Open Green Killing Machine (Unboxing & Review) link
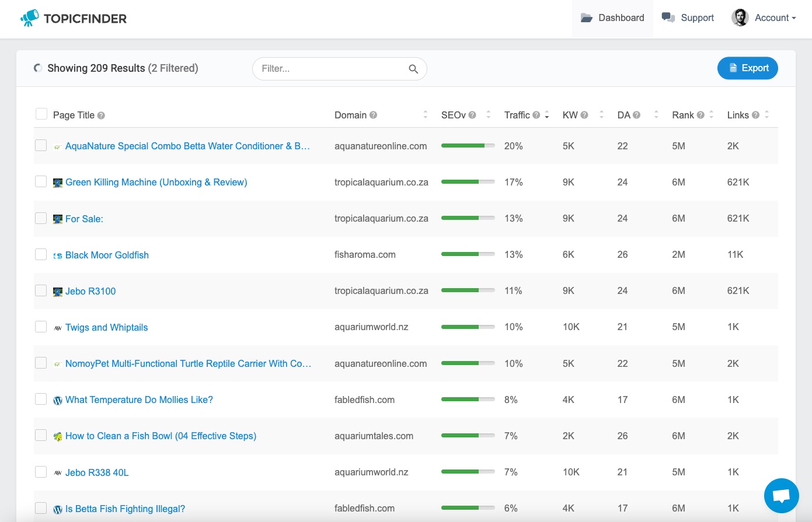 [156, 182]
